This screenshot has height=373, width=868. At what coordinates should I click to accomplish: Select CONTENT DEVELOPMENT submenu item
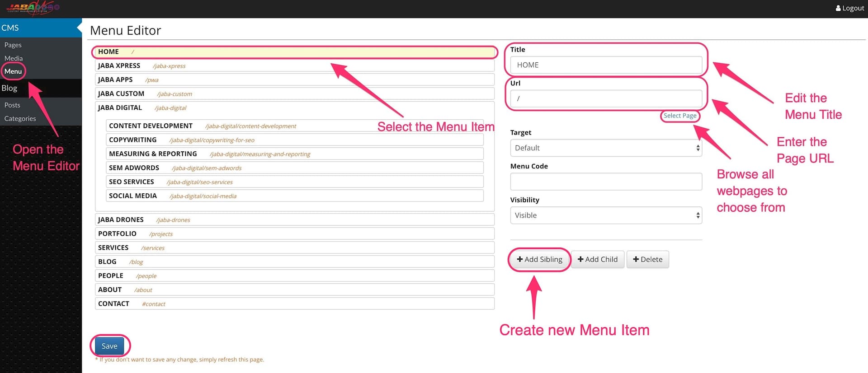point(295,126)
